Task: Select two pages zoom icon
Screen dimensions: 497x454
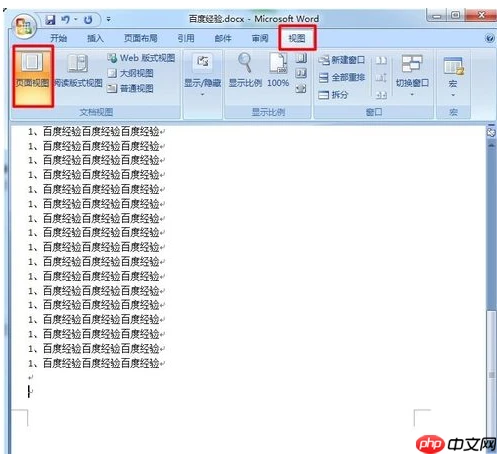Action: click(x=301, y=73)
